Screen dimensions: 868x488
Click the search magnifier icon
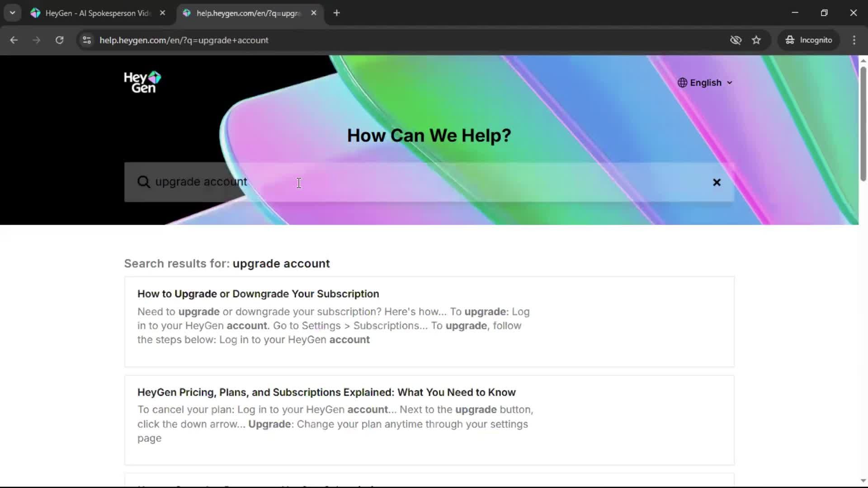144,182
